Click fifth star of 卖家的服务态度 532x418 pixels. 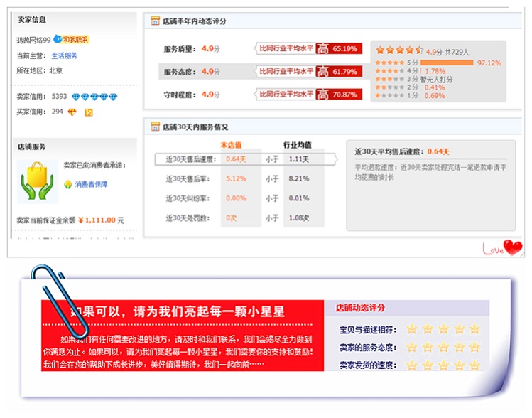(x=474, y=347)
